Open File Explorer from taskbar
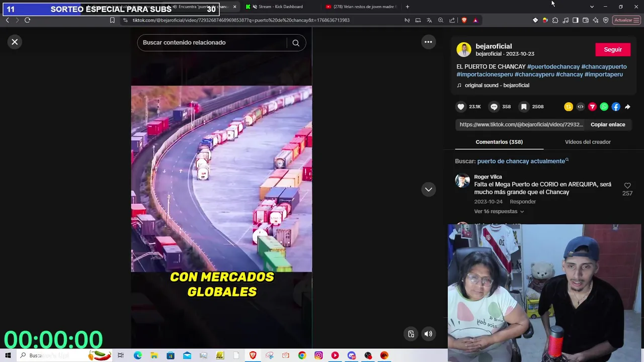Screen dimensions: 644x362 coord(154,355)
